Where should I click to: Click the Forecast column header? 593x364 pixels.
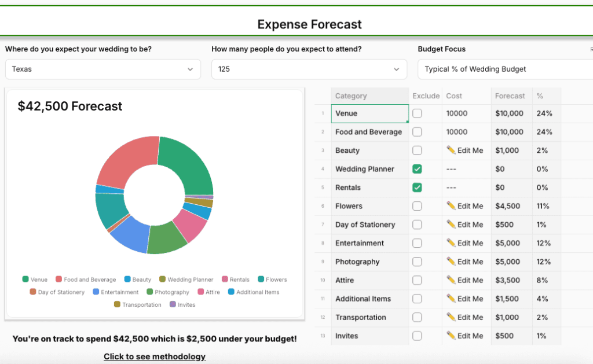click(510, 96)
